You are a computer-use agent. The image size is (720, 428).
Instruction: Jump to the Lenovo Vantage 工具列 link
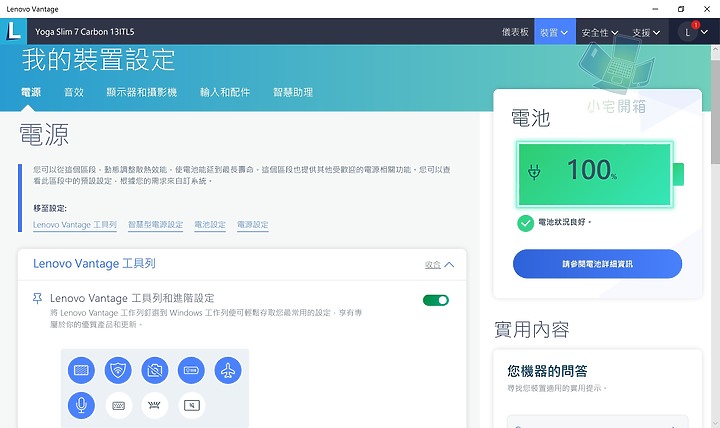(x=75, y=225)
